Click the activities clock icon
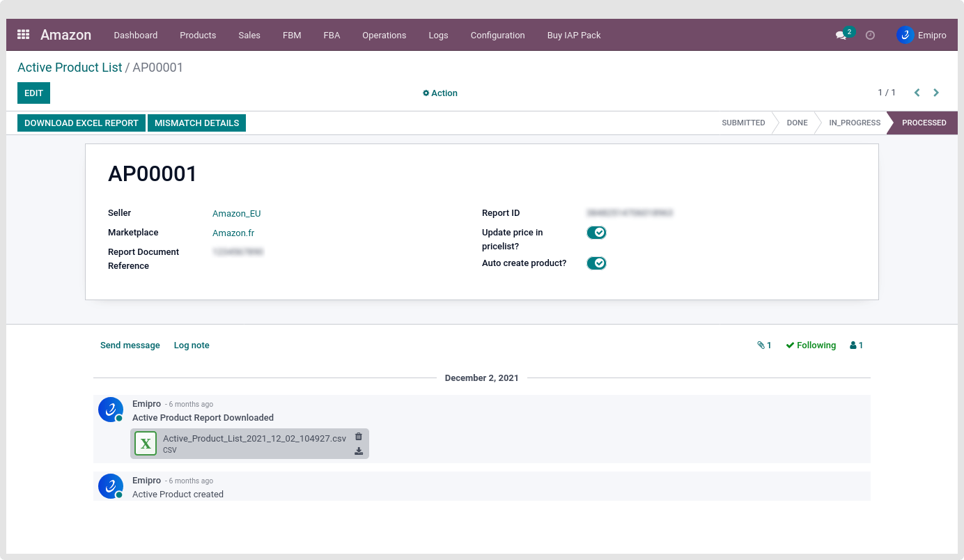This screenshot has width=964, height=560. pos(870,35)
